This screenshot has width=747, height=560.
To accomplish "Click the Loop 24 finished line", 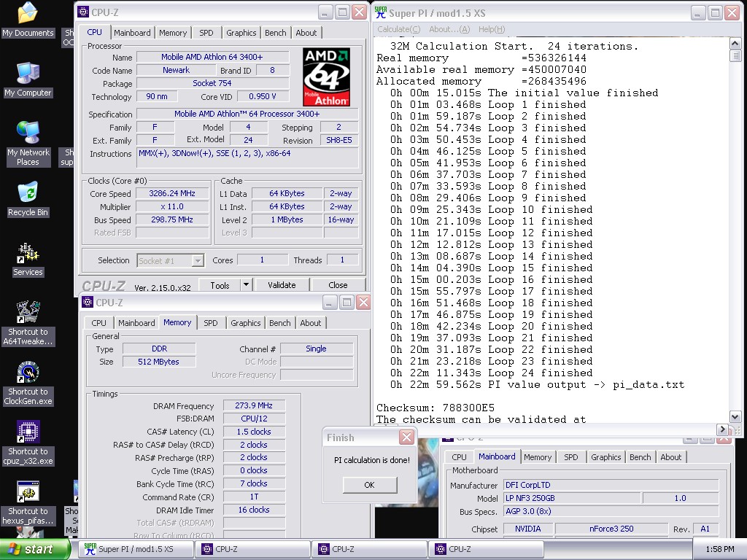I will pyautogui.click(x=491, y=373).
